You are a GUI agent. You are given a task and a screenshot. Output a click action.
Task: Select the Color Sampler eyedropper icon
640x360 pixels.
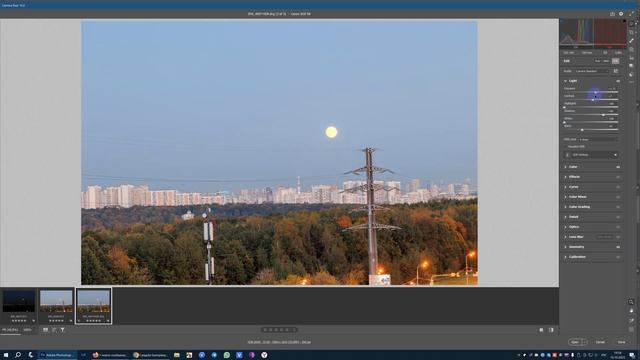pos(631,321)
